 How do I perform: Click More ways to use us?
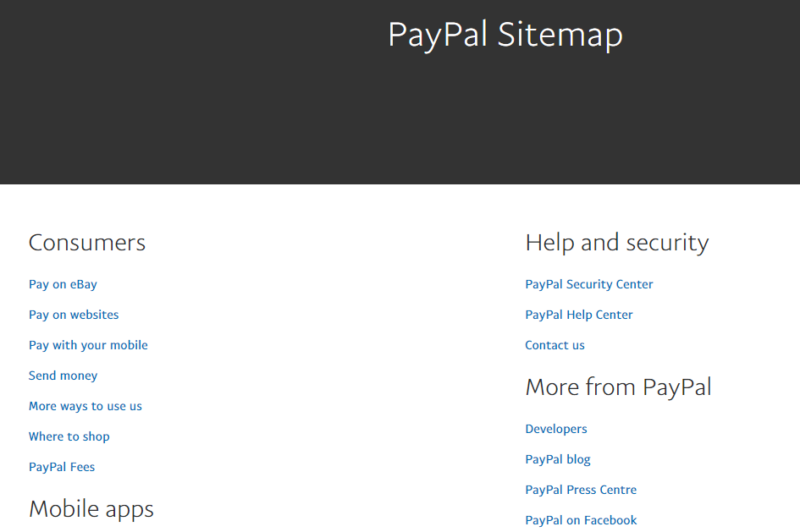pyautogui.click(x=85, y=406)
